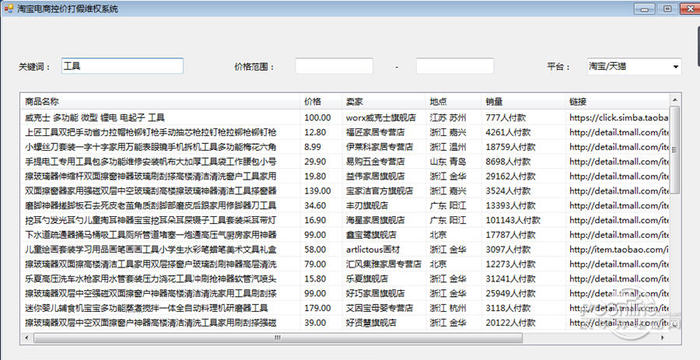This screenshot has height=360, width=700.
Task: Minimize the application window
Action: click(644, 8)
